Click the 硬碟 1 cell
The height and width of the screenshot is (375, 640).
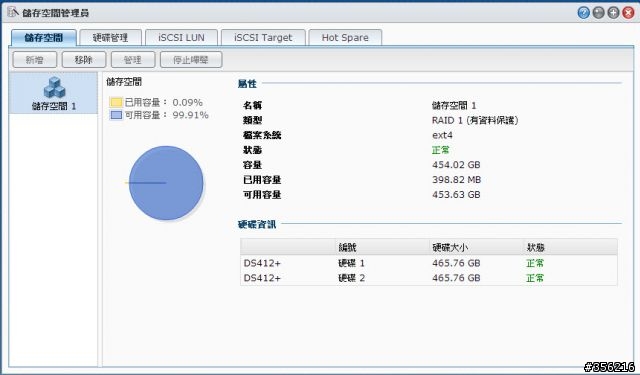[351, 263]
